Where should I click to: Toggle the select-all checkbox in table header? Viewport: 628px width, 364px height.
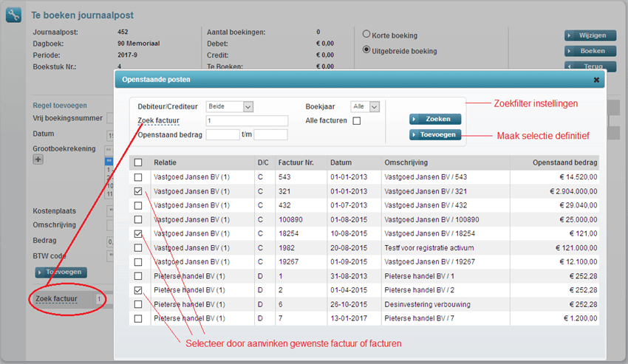click(x=138, y=162)
